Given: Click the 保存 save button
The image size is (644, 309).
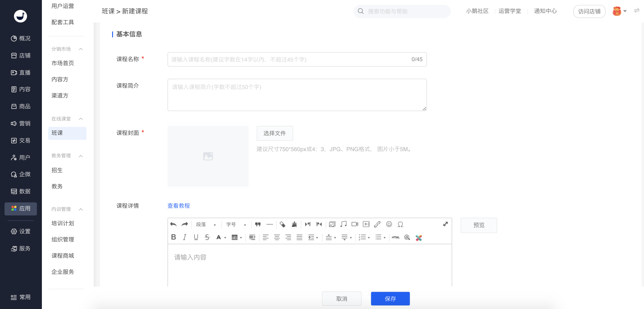Looking at the screenshot, I should pos(390,298).
